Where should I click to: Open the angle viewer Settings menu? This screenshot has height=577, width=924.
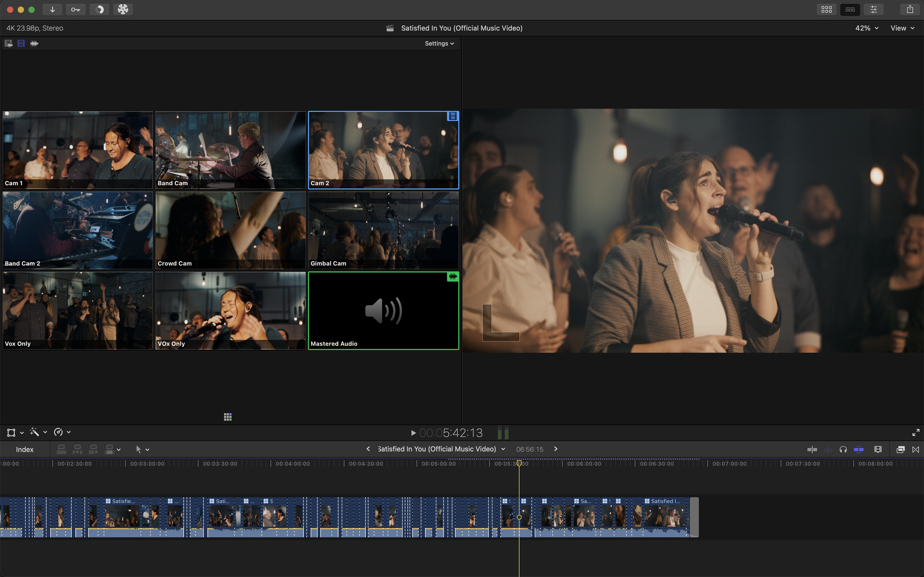[439, 43]
